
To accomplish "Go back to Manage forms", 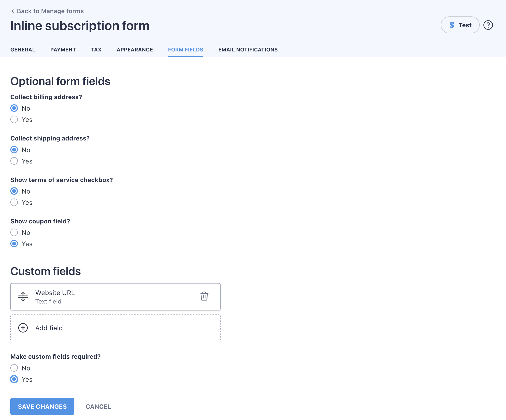I will tap(50, 11).
